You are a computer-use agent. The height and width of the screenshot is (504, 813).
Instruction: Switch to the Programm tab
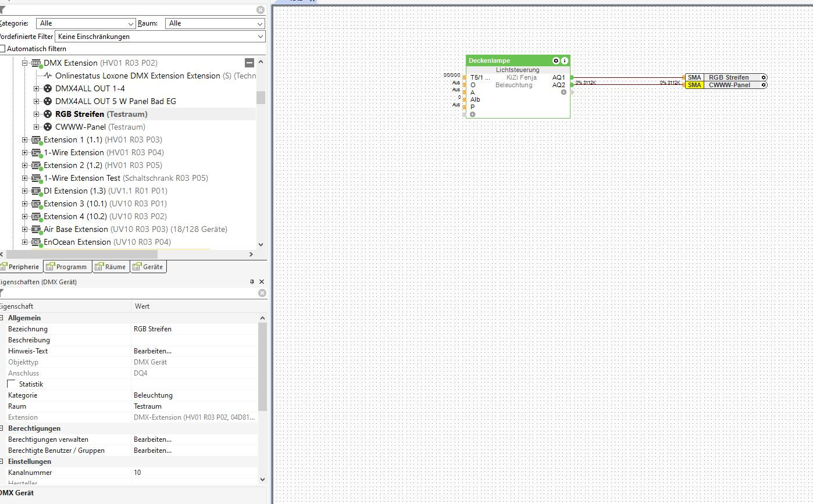coord(67,267)
